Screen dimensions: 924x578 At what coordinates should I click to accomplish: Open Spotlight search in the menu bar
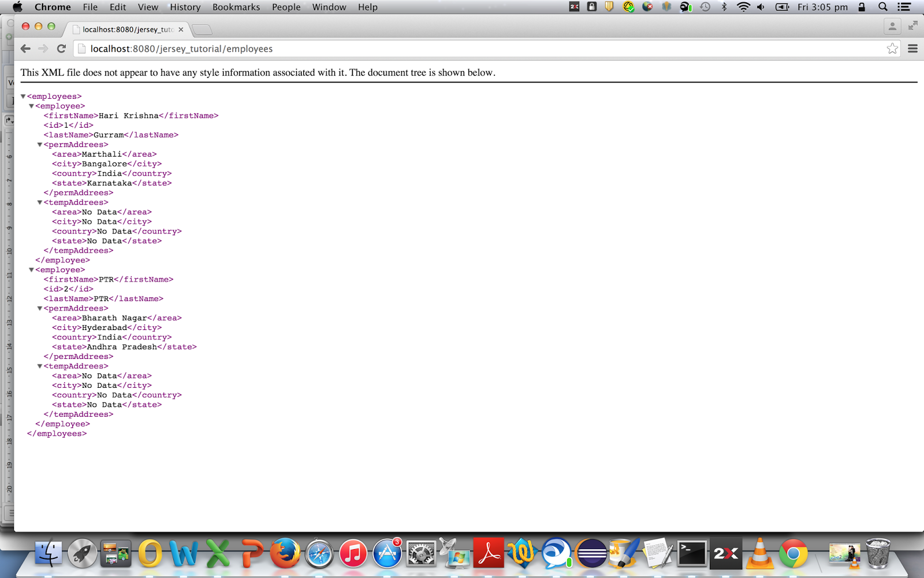[x=882, y=7]
